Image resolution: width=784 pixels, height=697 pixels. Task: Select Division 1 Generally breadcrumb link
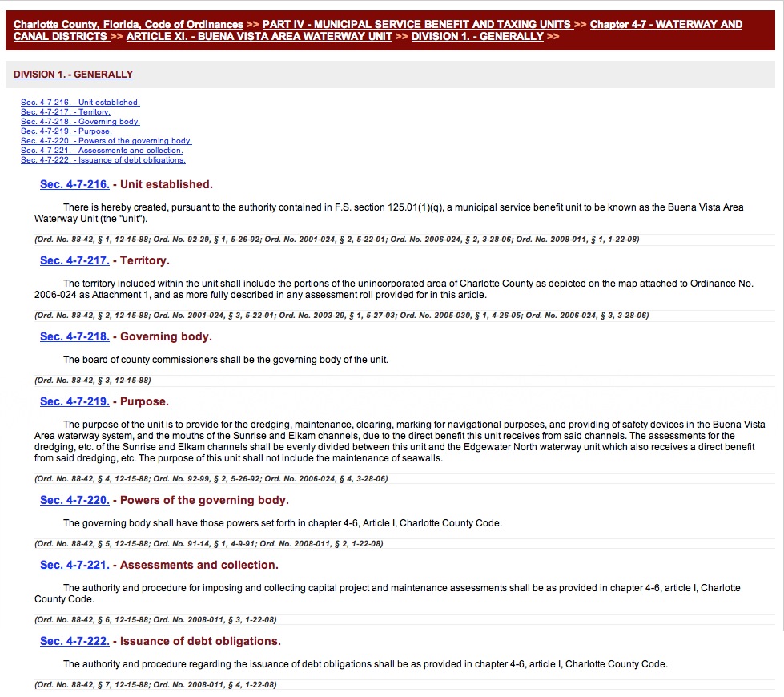pos(477,37)
